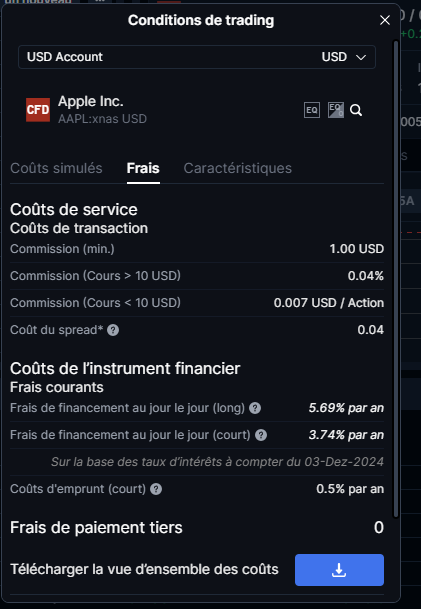Screen dimensions: 421x609
Task: Click the Commission (min.) fee row
Action: click(x=197, y=249)
